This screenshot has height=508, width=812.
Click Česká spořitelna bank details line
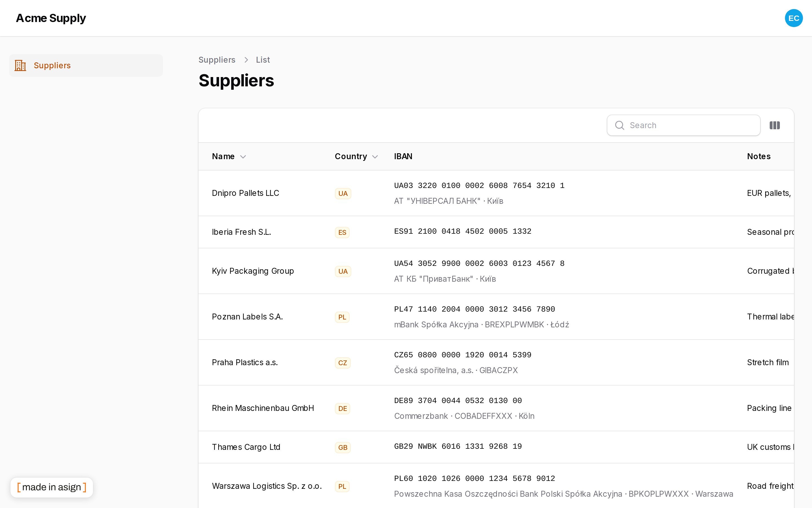(456, 370)
